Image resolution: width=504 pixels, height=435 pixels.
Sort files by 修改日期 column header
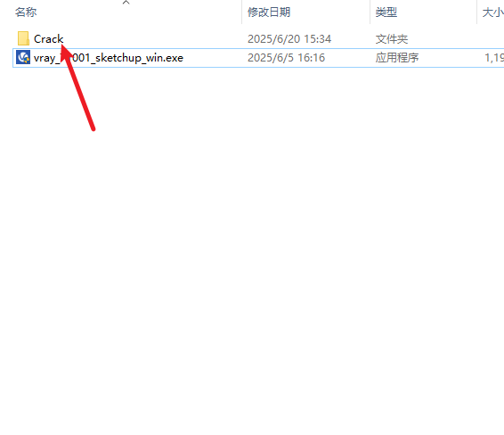(269, 12)
